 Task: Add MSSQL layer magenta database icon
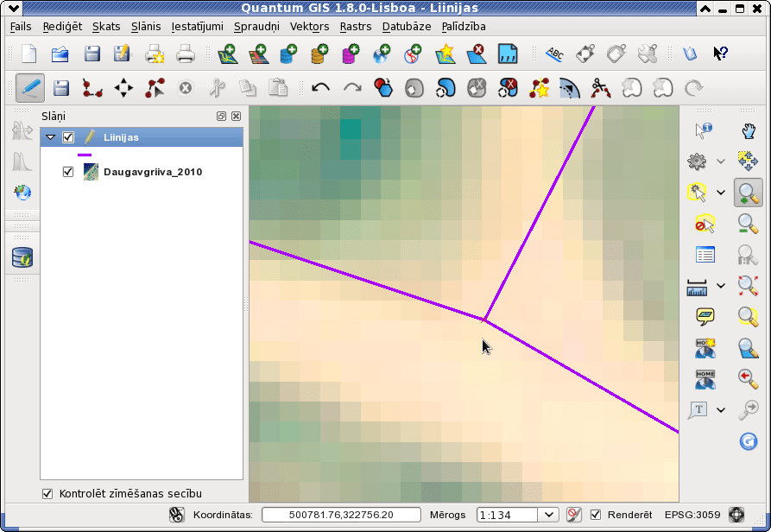pos(351,54)
